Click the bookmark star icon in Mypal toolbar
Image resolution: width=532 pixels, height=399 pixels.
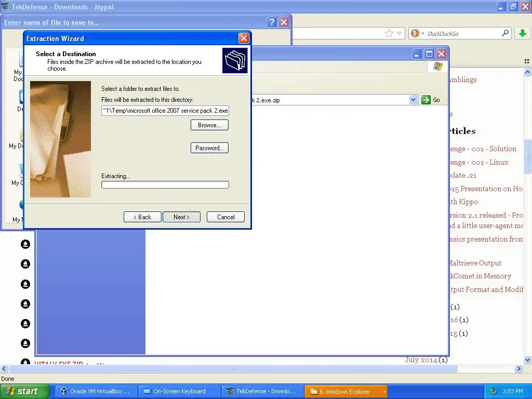coord(389,33)
